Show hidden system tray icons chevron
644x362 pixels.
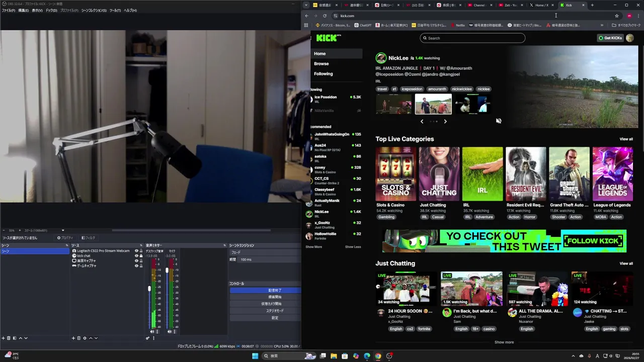[573, 356]
